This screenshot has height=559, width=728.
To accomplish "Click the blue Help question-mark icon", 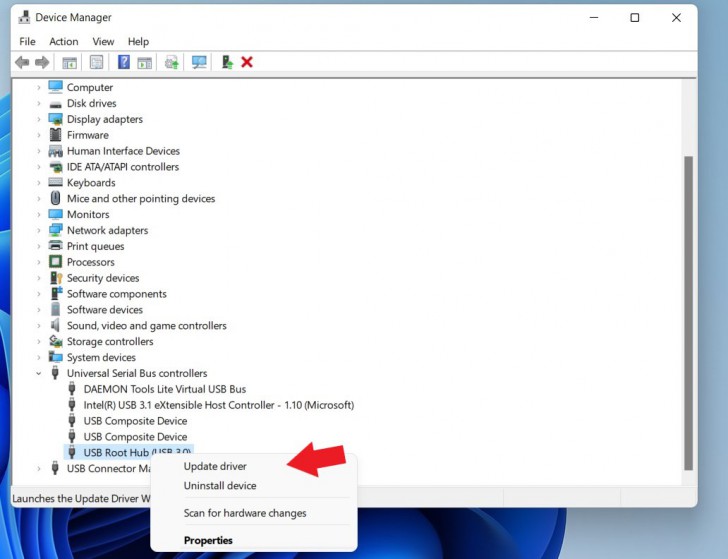I will 124,62.
